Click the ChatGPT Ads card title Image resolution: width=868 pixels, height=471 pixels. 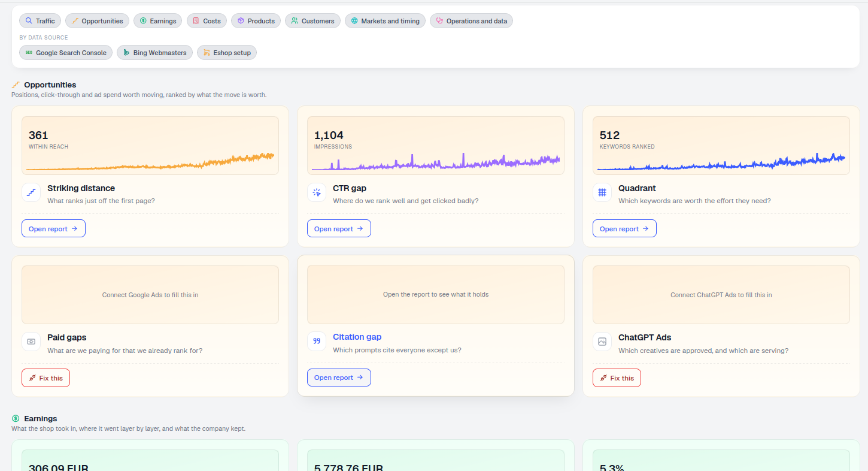point(645,337)
